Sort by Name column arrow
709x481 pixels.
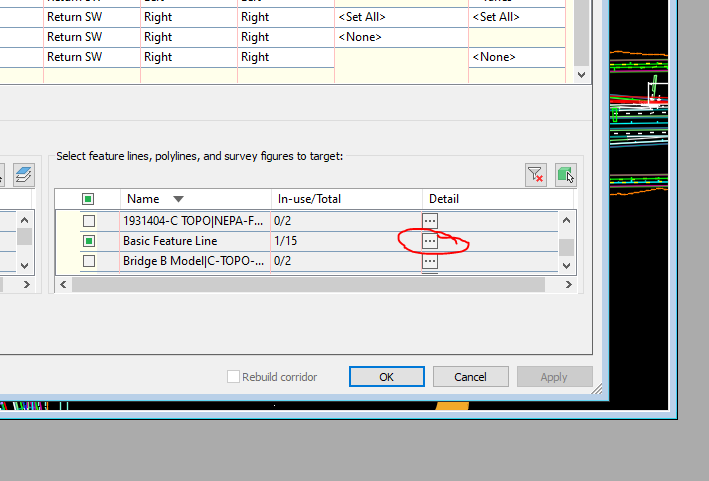[x=178, y=199]
